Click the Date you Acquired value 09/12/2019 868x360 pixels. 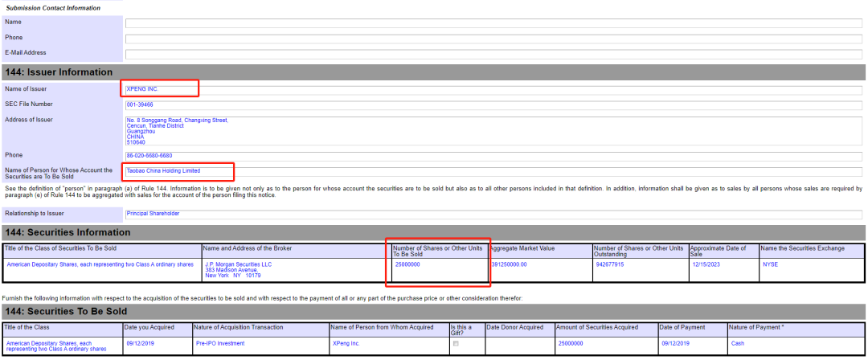[139, 343]
